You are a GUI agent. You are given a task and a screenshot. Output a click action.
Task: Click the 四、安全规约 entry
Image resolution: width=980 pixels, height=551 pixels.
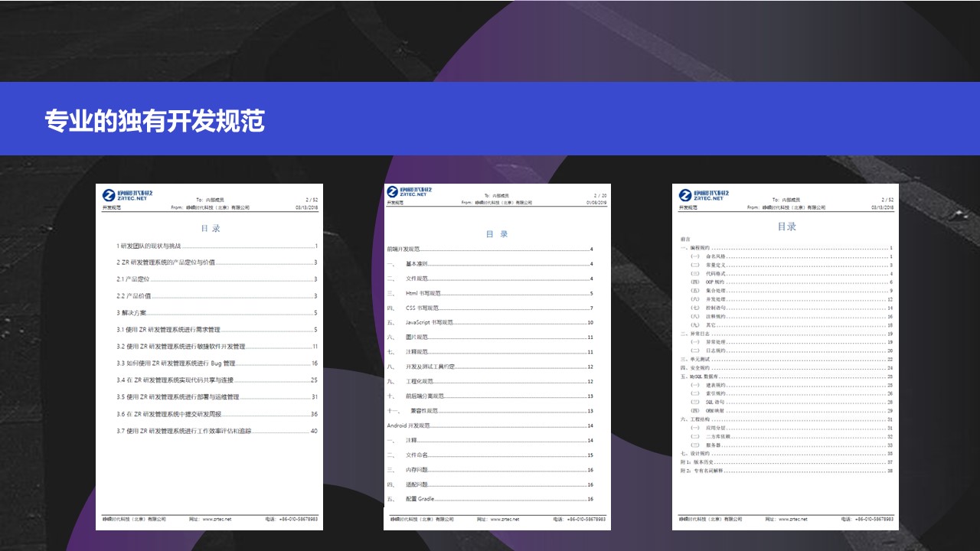(x=786, y=368)
